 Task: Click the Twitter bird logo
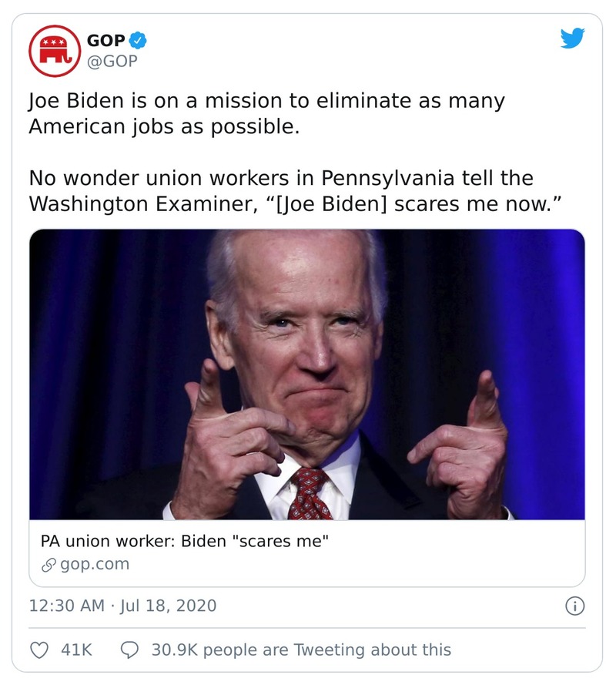coord(572,39)
